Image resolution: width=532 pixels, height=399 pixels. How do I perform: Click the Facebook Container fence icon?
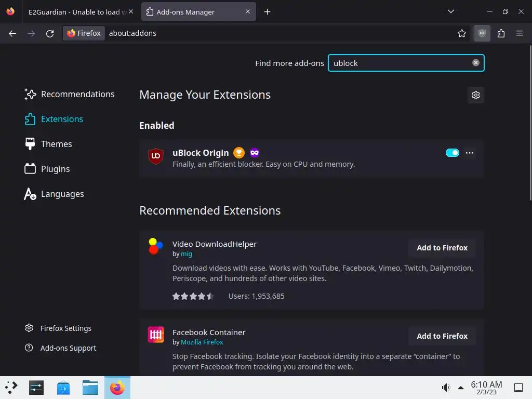pos(156,335)
